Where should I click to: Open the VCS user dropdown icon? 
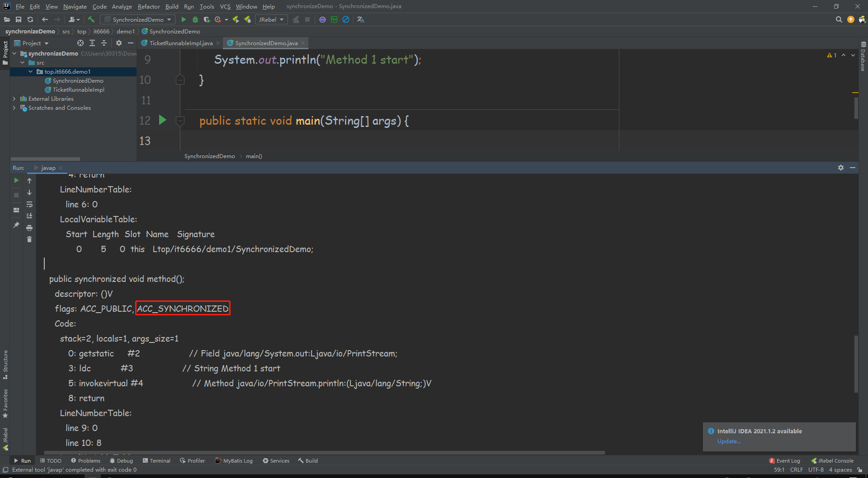coord(74,19)
